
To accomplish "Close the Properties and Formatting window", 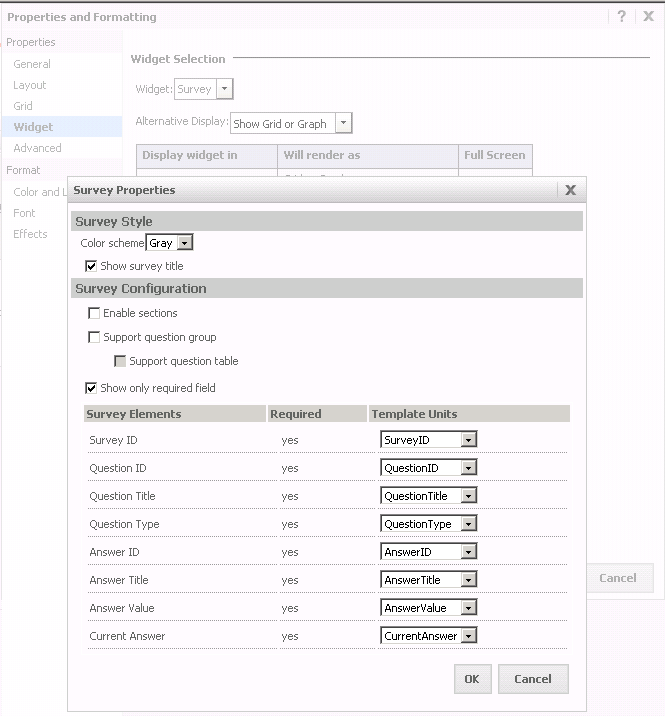I will pyautogui.click(x=648, y=17).
